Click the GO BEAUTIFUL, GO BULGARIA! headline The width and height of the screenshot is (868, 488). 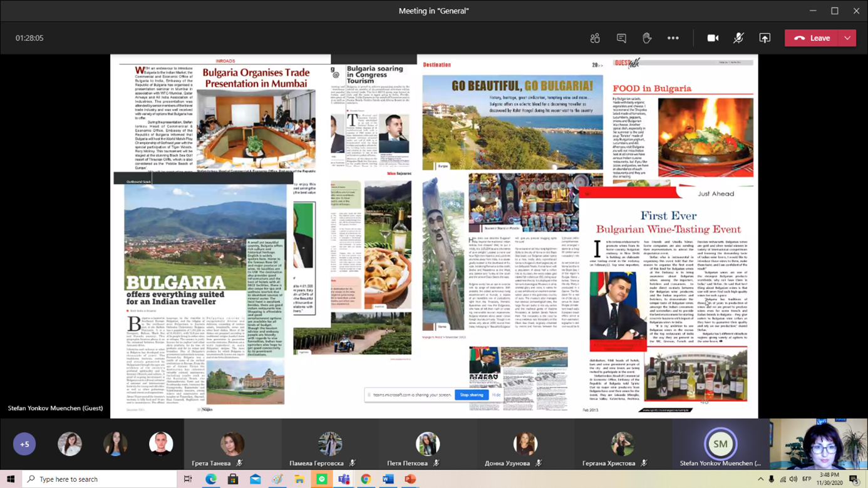(522, 86)
